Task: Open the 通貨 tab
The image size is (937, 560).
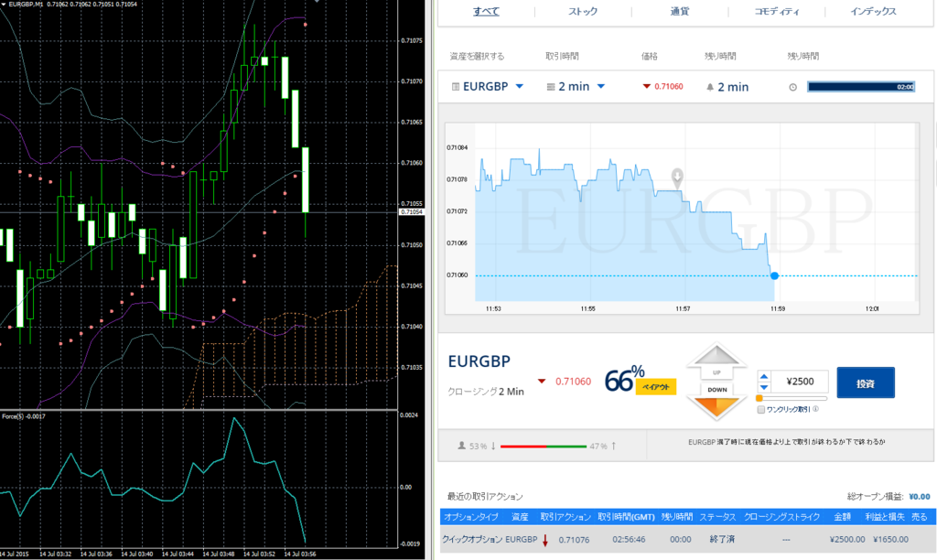Action: [x=680, y=11]
